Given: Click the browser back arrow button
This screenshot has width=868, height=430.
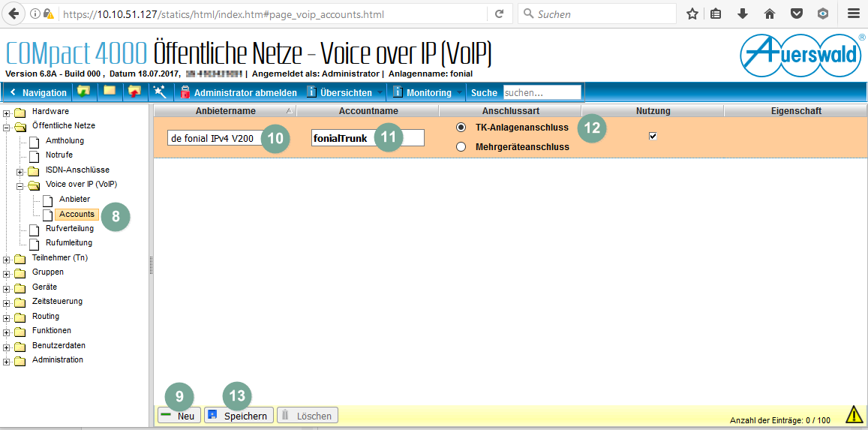Looking at the screenshot, I should [14, 14].
